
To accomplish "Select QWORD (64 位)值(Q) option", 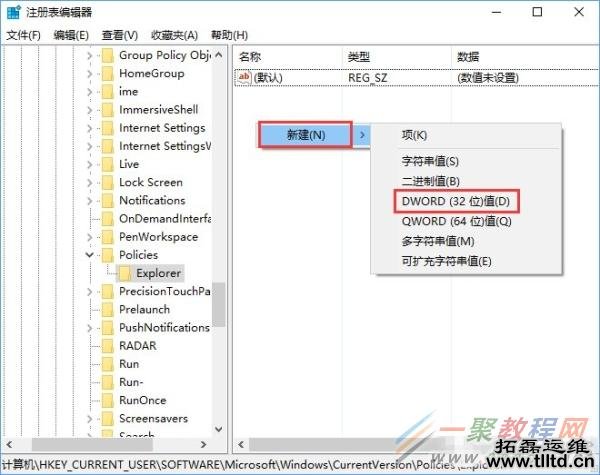I will (457, 221).
